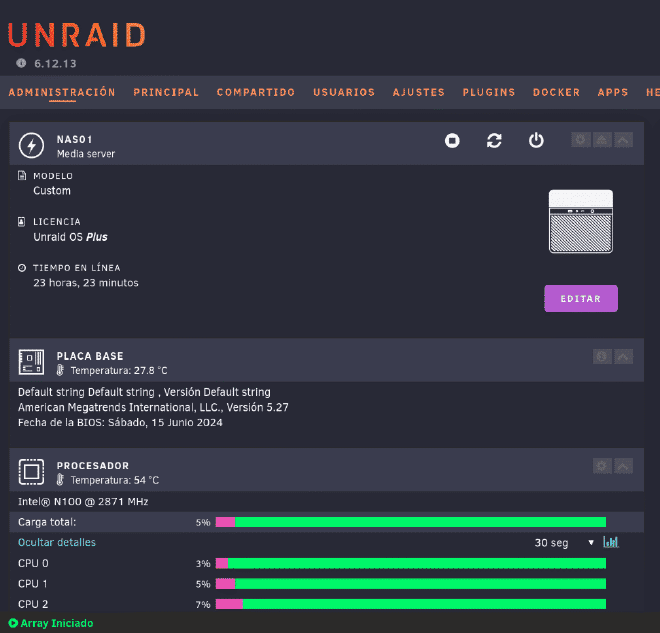
Task: Click the Custom model value
Action: [52, 191]
